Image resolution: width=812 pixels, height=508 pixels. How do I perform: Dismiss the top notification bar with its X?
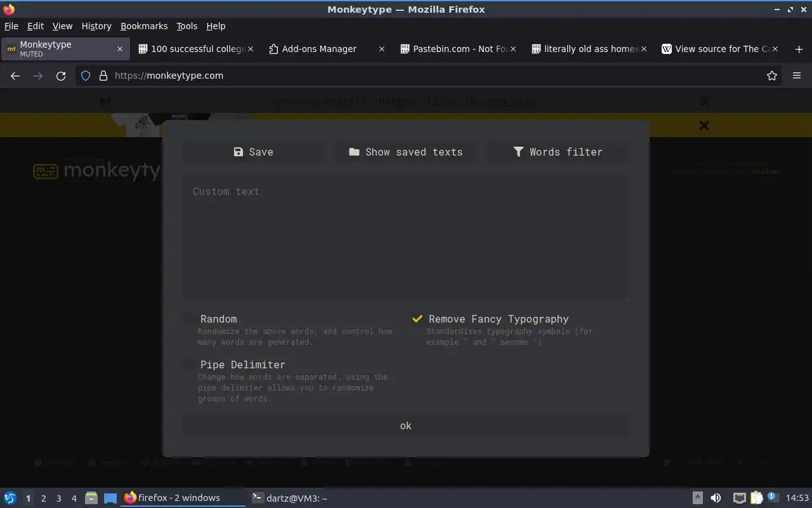point(704,102)
